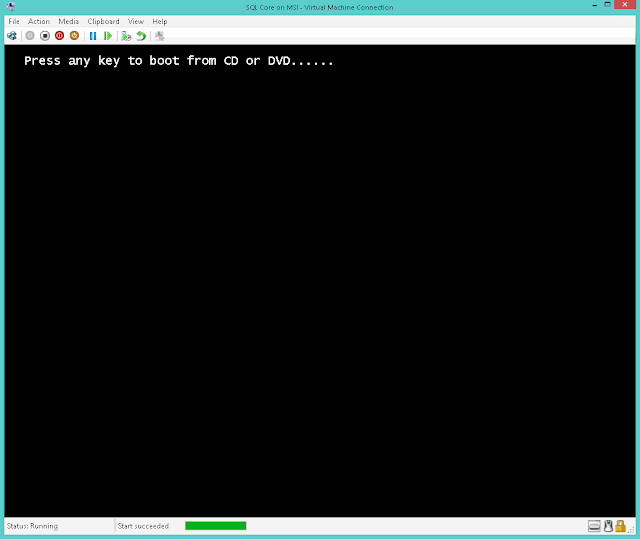This screenshot has width=640, height=539.
Task: Reset the VM with the green play icon
Action: point(108,36)
